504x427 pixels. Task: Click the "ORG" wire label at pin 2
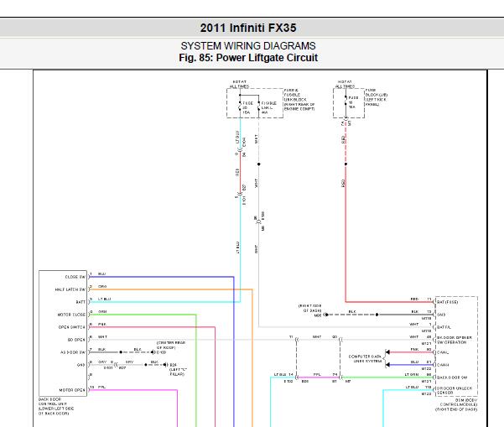(x=102, y=287)
